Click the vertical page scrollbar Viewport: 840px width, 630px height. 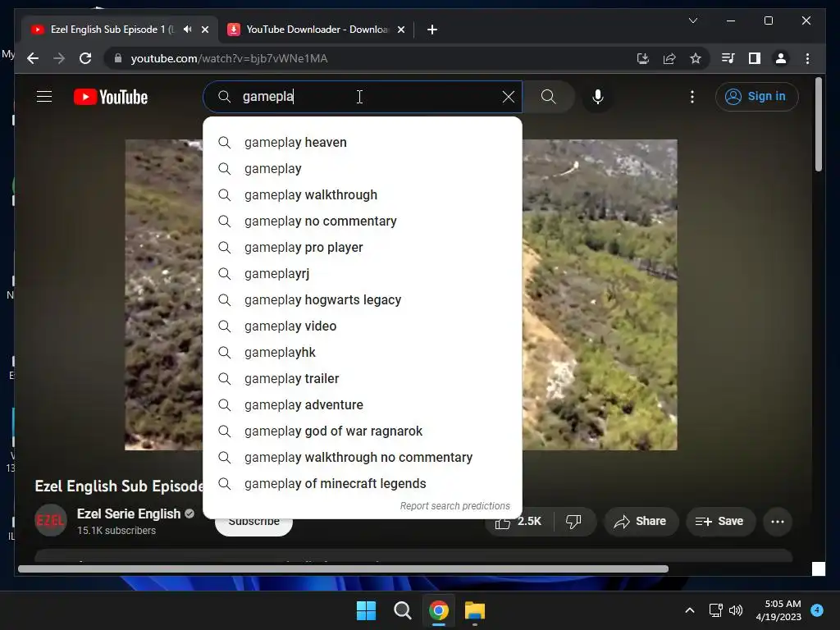coord(818,125)
